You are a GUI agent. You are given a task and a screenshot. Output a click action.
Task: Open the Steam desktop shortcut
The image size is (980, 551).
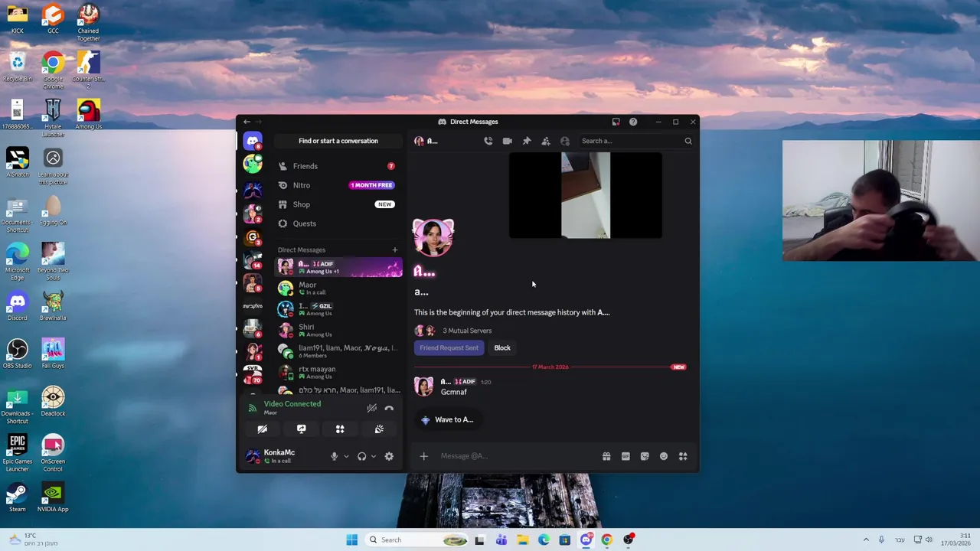point(17,497)
